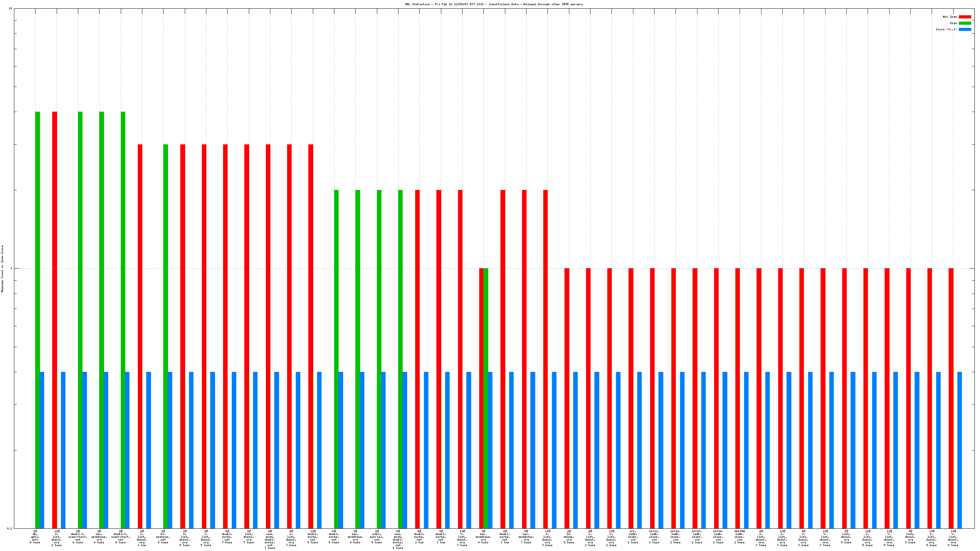Click the green Spam legend swatch
The image size is (980, 551).
click(x=964, y=23)
